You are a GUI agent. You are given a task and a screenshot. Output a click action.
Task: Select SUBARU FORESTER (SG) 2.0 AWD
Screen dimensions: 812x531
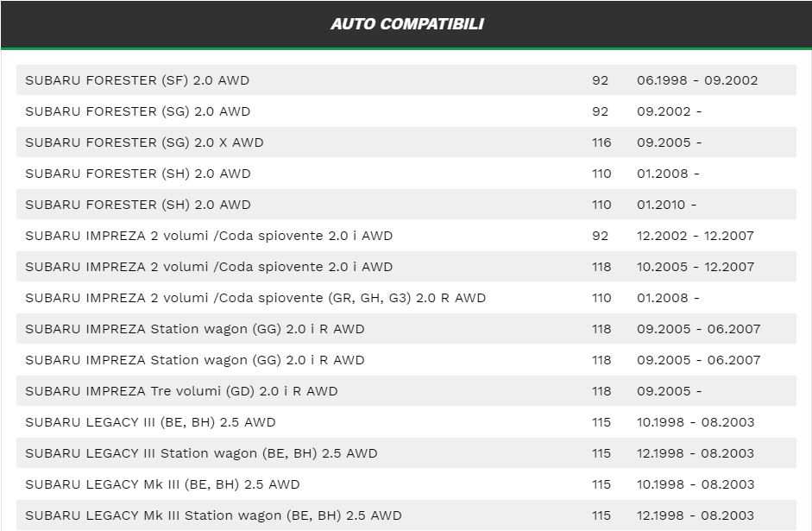pos(406,111)
